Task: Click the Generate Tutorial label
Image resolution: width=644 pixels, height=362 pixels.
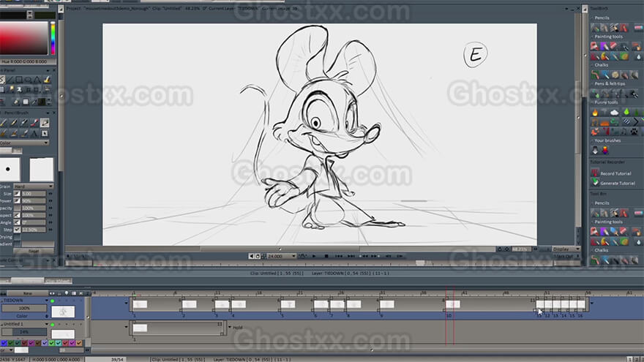Action: click(618, 184)
